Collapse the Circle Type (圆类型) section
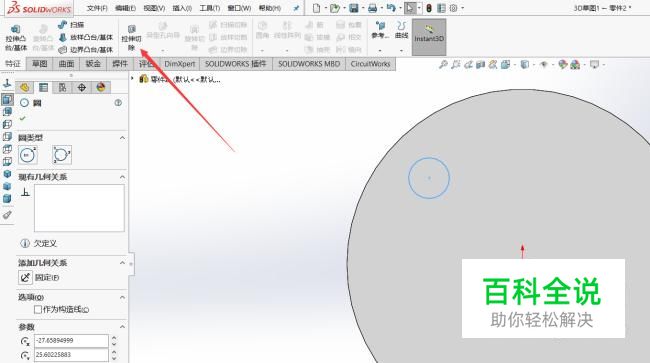 [x=122, y=138]
